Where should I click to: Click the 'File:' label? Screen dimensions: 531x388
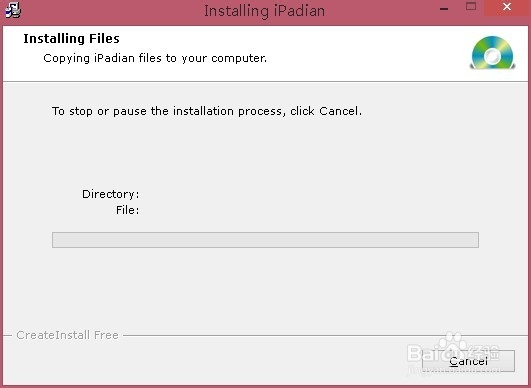(x=128, y=210)
